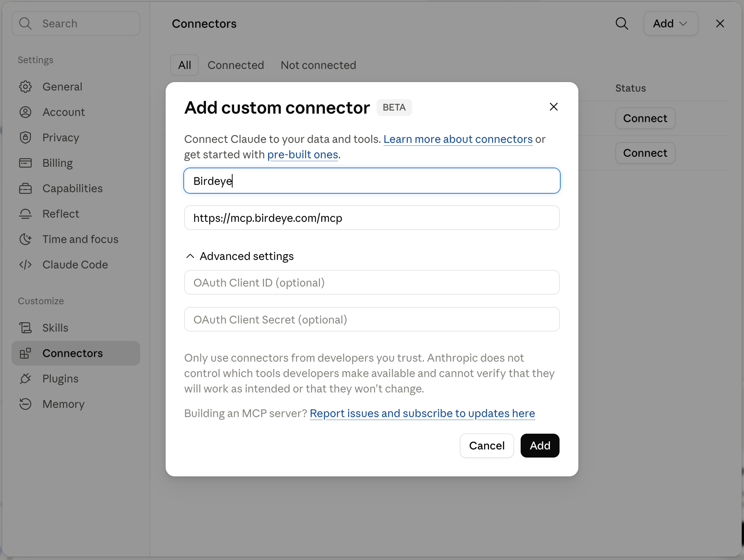Viewport: 744px width, 560px height.
Task: Focus the OAuth Client Secret field
Action: (372, 319)
